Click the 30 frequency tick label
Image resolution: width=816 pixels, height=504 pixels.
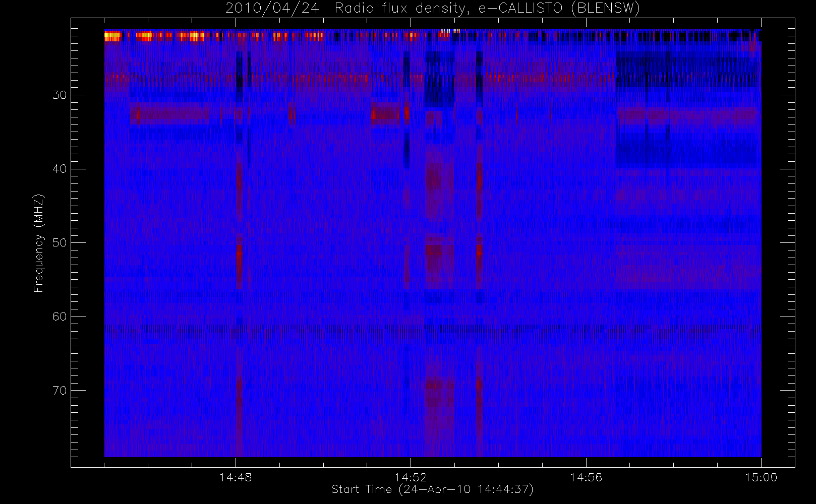tap(59, 95)
